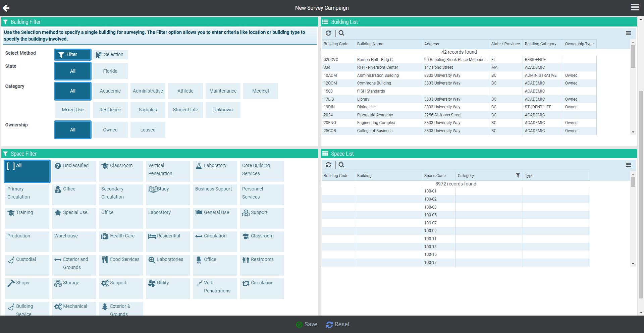
Task: Select the Shops hammer tile
Action: coord(27,288)
